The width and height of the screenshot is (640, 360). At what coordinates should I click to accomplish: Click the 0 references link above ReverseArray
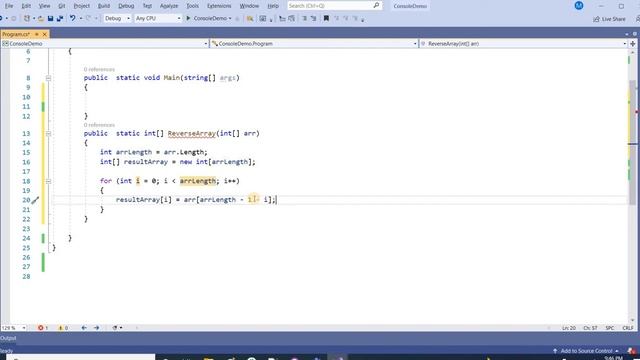click(99, 125)
